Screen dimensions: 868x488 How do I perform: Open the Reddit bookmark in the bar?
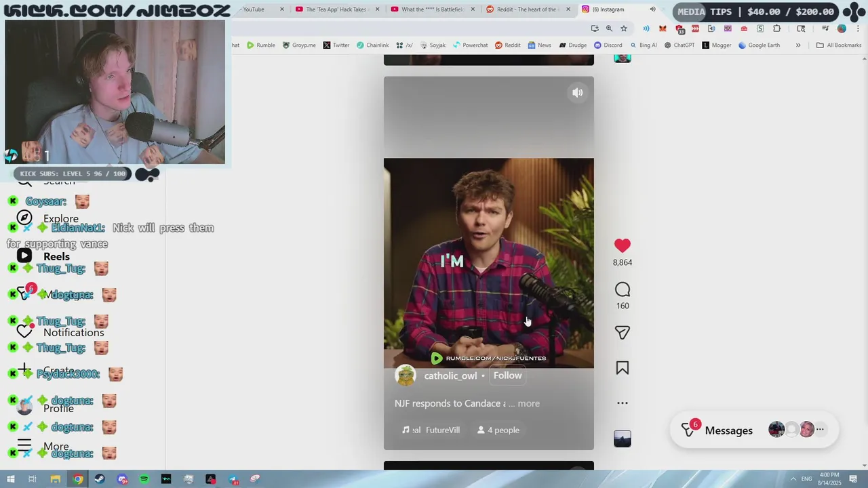(508, 45)
